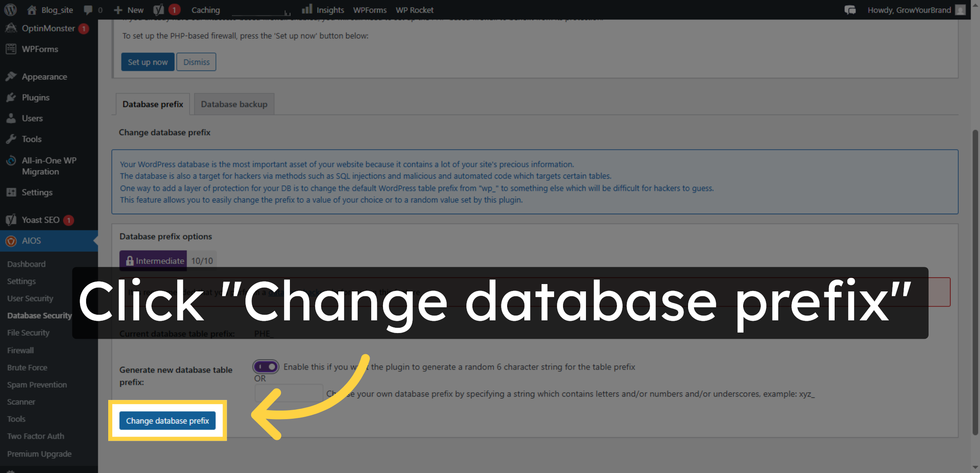Dismiss the firewall setup notice

tap(196, 62)
